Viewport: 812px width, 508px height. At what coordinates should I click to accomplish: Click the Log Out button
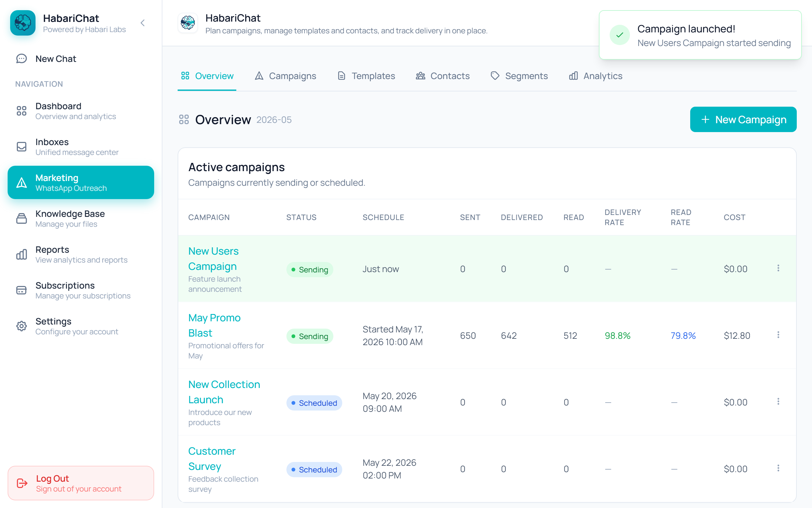click(81, 483)
